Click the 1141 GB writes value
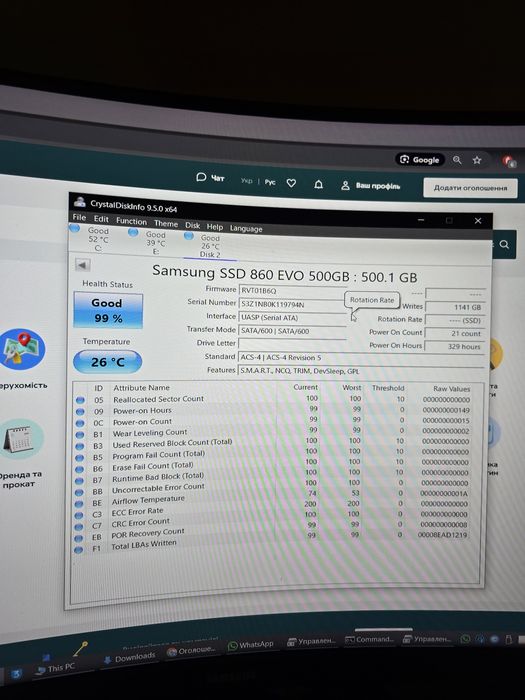This screenshot has width=525, height=700. [455, 307]
